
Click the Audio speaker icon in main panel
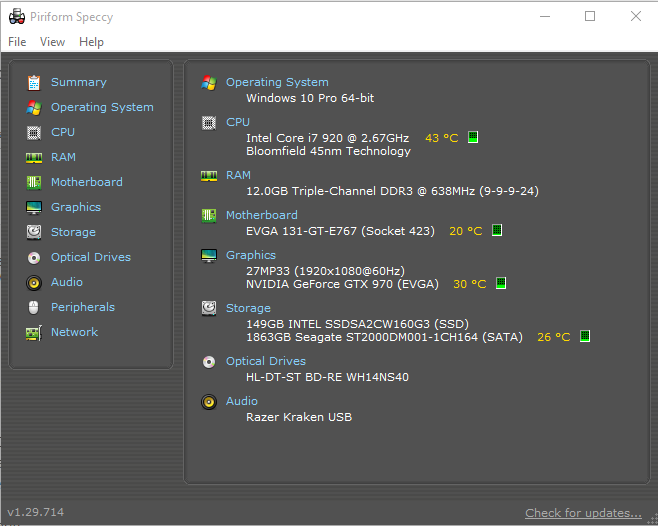click(209, 402)
